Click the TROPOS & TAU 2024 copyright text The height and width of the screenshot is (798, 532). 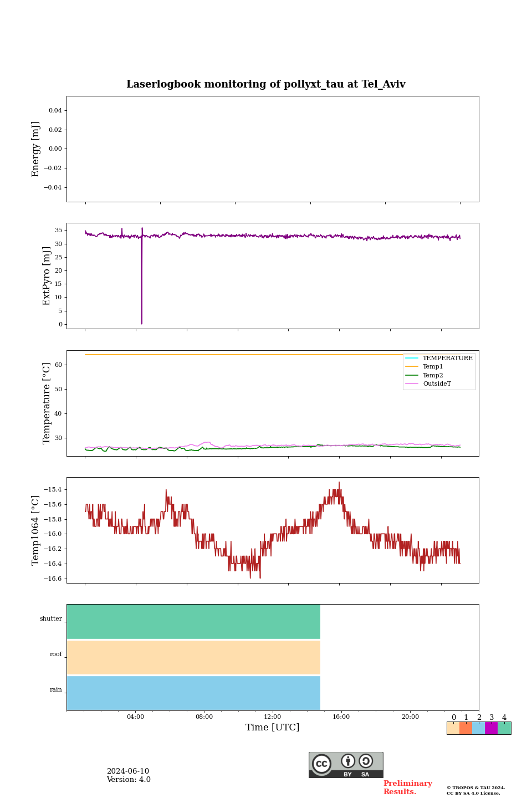(476, 788)
